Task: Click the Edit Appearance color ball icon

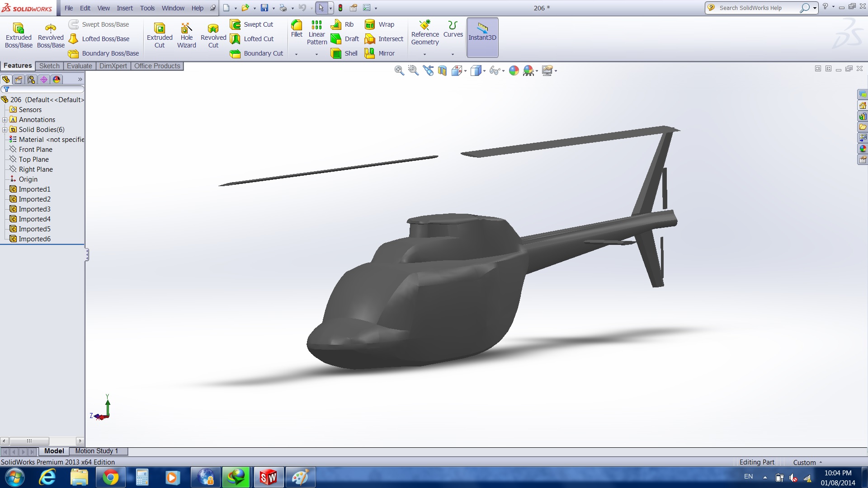Action: point(514,70)
